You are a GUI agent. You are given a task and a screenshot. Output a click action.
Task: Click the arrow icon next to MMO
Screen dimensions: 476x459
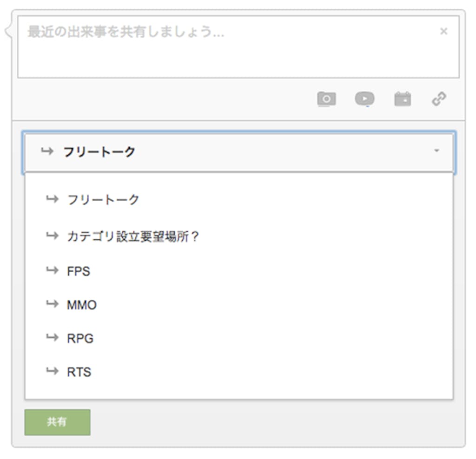pos(51,304)
